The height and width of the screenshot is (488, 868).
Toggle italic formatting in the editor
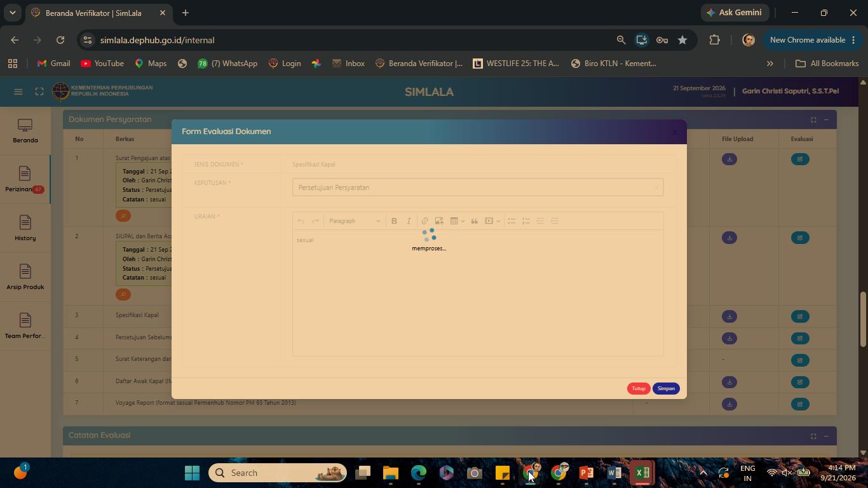tap(409, 221)
